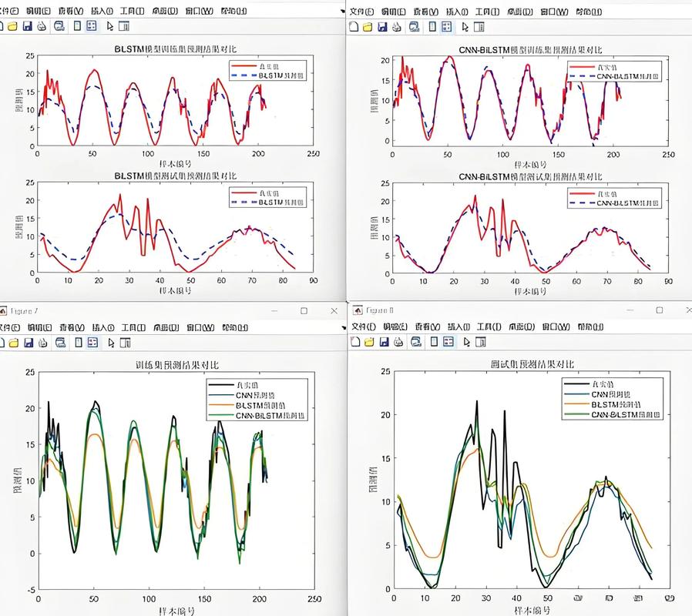Toggle Insert Legend button in top-left BiLSTM toolbar

click(x=92, y=26)
